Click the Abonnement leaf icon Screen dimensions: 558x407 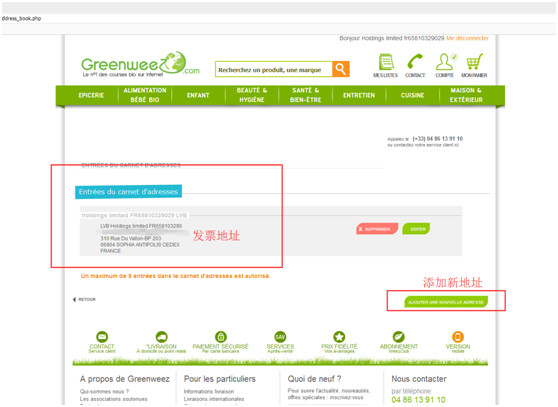point(399,336)
